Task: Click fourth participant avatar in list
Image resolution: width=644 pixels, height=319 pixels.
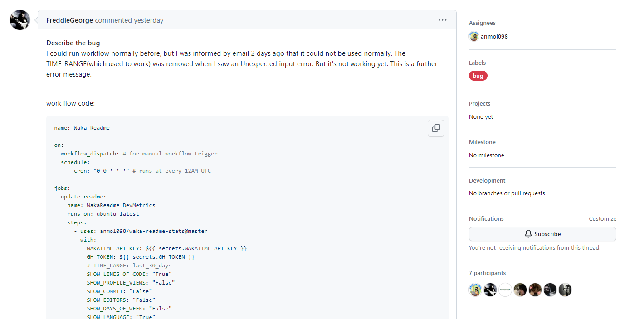Action: tap(520, 290)
